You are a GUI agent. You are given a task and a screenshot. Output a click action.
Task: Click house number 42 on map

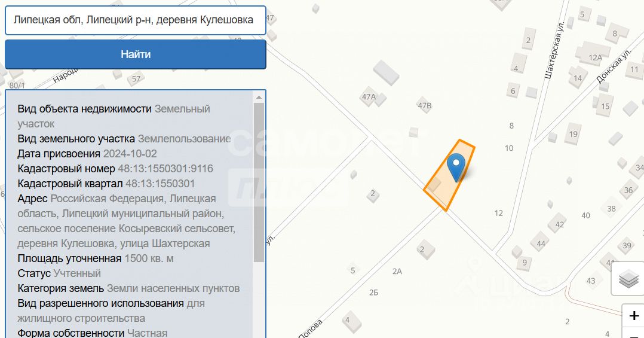(558, 224)
